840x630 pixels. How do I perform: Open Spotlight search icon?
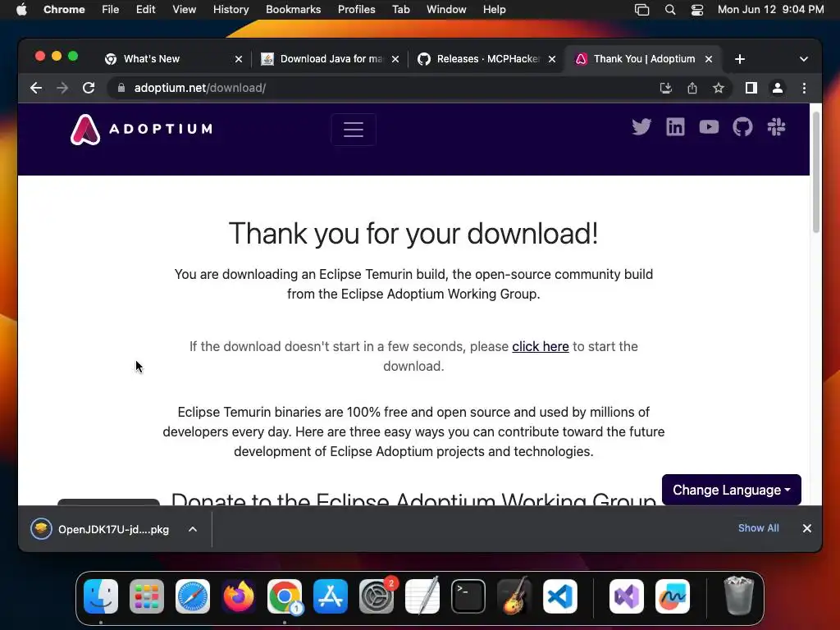coord(669,10)
